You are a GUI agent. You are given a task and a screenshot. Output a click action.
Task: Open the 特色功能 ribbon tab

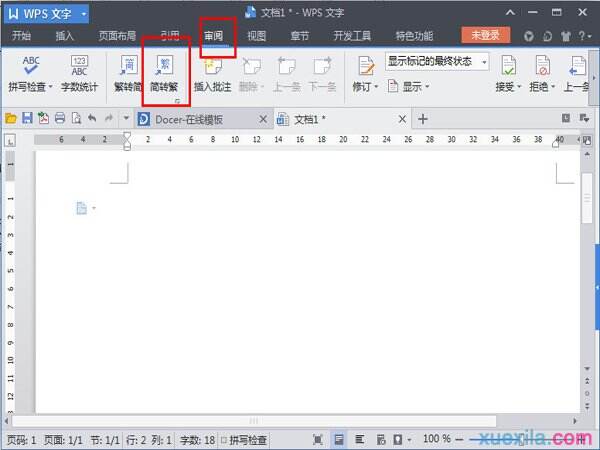(414, 36)
